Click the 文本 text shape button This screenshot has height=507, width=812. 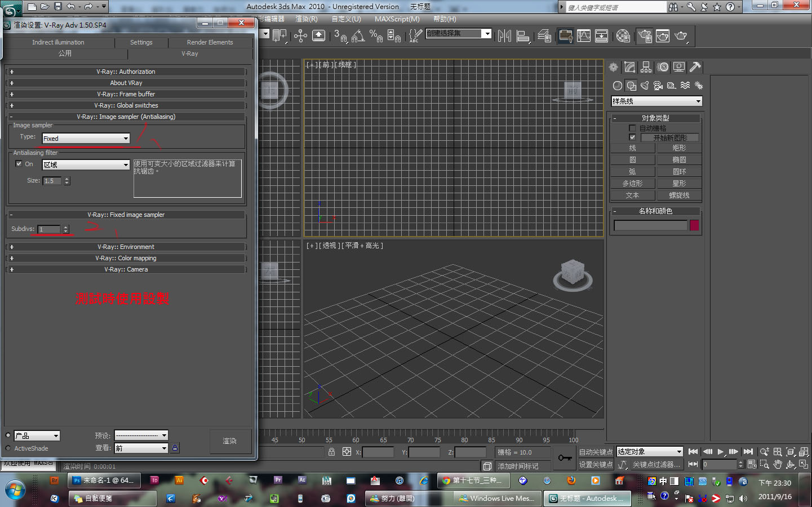pos(632,195)
